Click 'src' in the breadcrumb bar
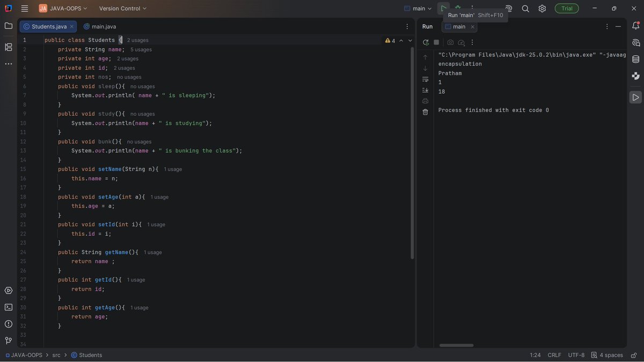The height and width of the screenshot is (362, 644). coord(56,355)
